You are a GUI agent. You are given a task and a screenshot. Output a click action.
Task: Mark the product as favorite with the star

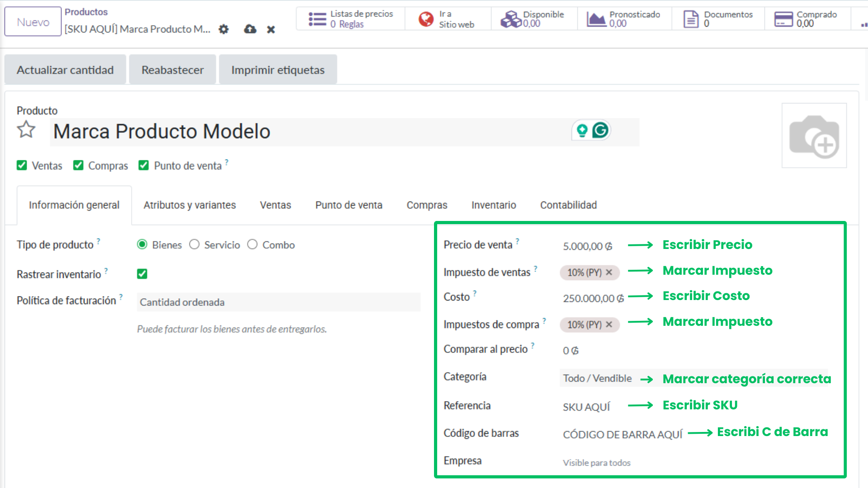point(26,130)
